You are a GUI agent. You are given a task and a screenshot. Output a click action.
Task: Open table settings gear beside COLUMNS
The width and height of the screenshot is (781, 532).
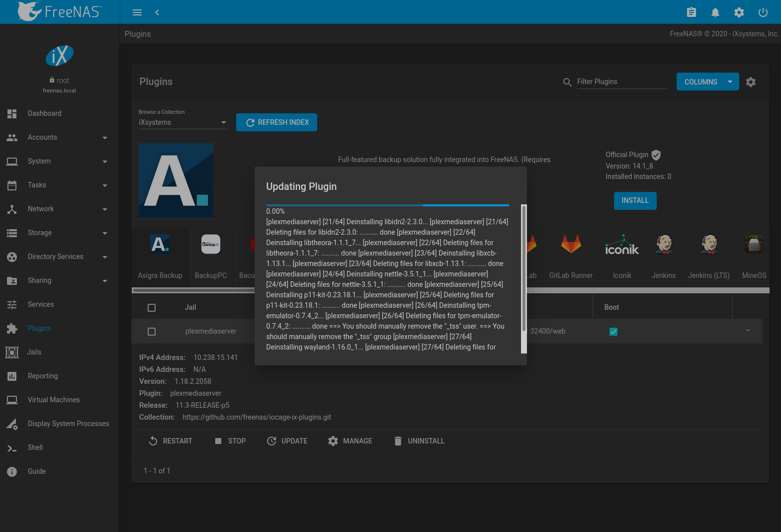tap(751, 82)
